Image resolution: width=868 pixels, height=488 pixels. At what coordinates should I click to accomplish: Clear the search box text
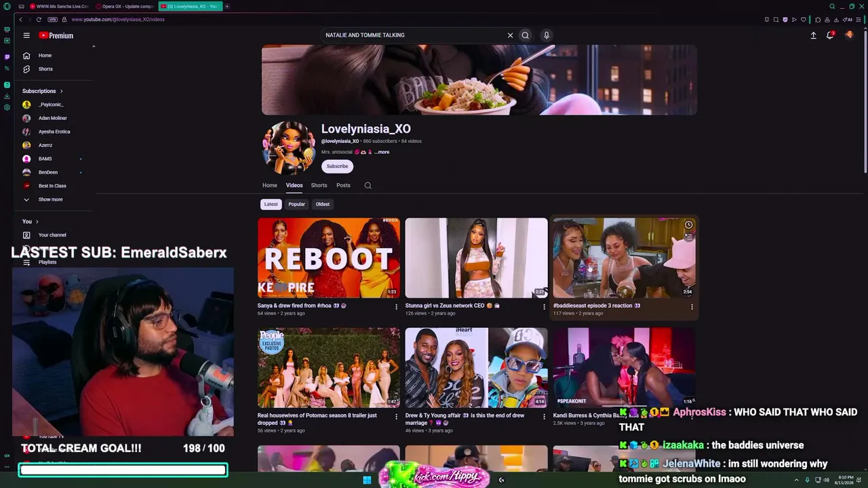tap(510, 35)
